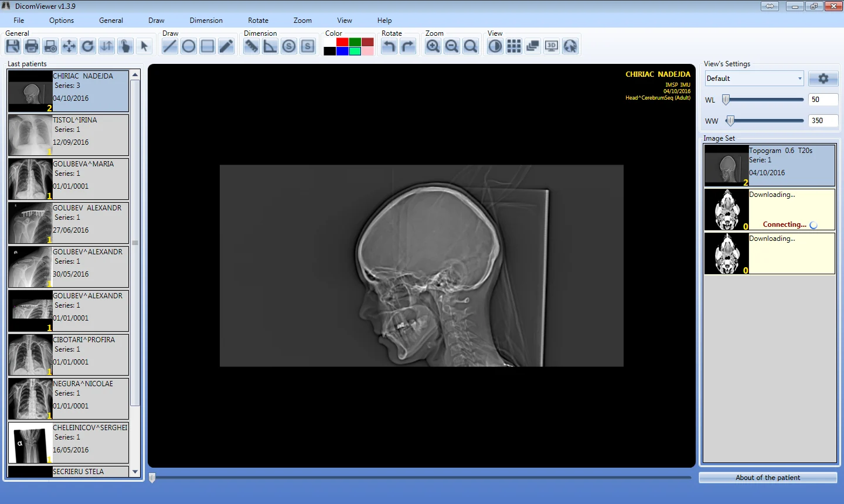Click the Refresh circular arrow icon

tap(88, 46)
